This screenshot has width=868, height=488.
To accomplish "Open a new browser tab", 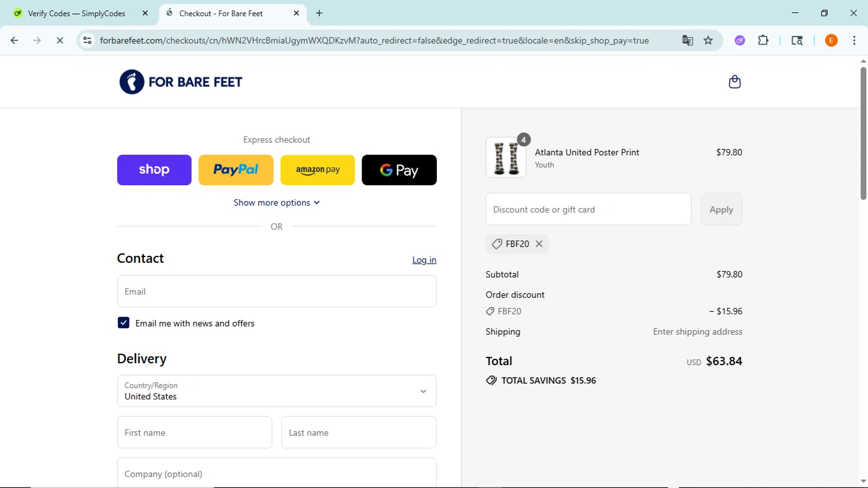I will tap(319, 13).
